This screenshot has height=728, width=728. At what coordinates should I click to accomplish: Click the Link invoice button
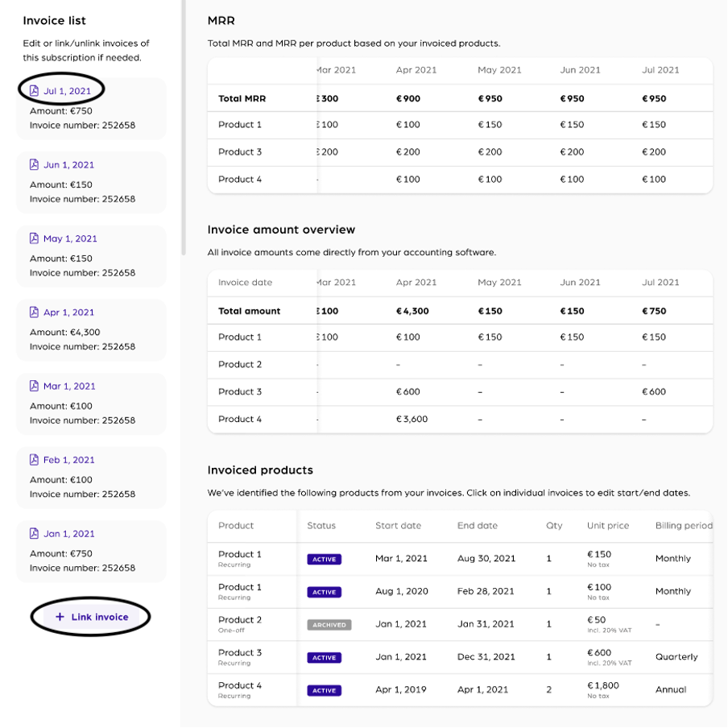91,617
